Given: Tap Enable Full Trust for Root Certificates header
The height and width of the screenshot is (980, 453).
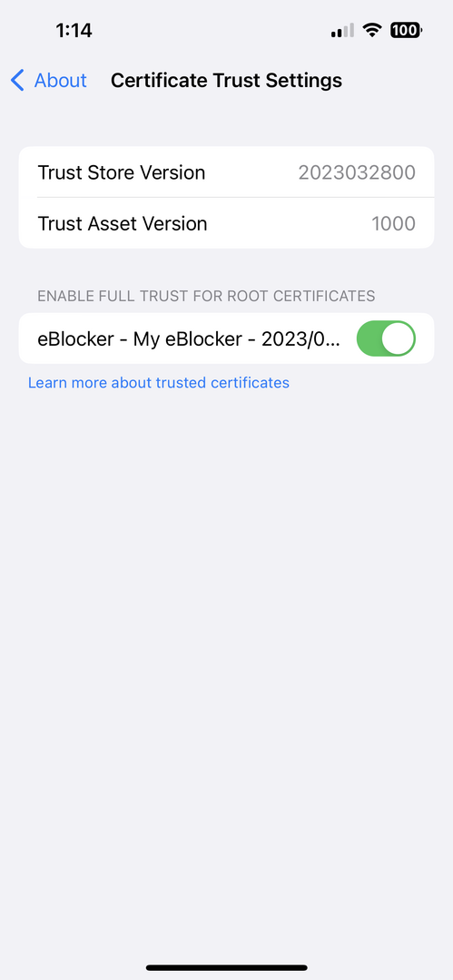Looking at the screenshot, I should click(x=206, y=296).
